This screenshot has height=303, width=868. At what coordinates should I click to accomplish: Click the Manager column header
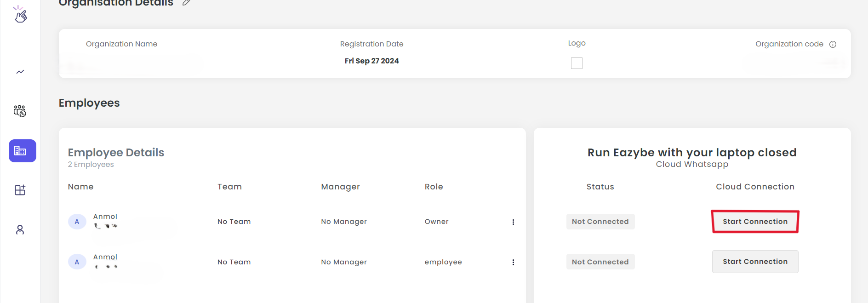coord(340,187)
